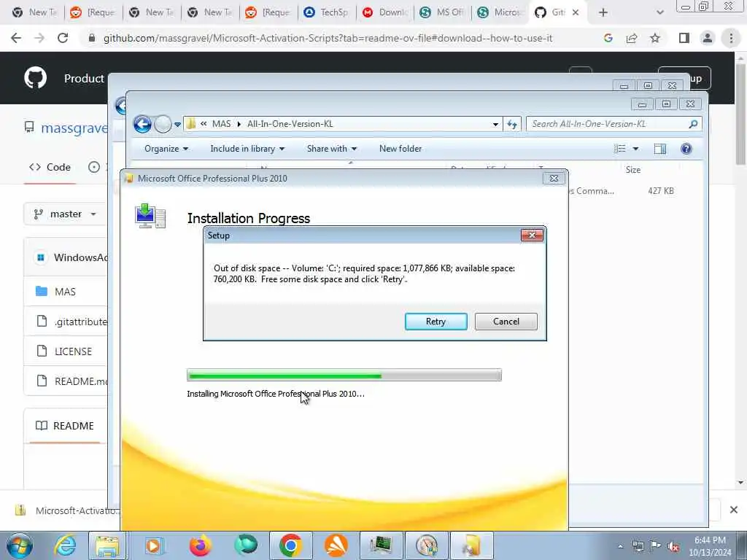The width and height of the screenshot is (747, 560).
Task: Click the Chrome address bar URL
Action: 328,38
